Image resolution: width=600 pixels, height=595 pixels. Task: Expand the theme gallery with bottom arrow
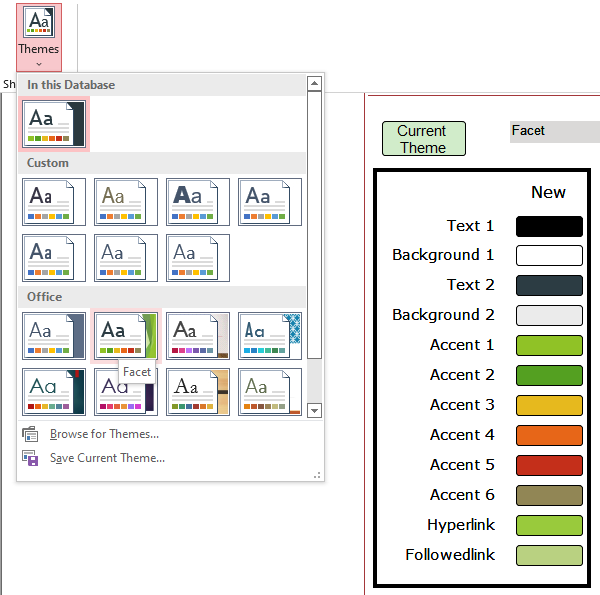(314, 410)
